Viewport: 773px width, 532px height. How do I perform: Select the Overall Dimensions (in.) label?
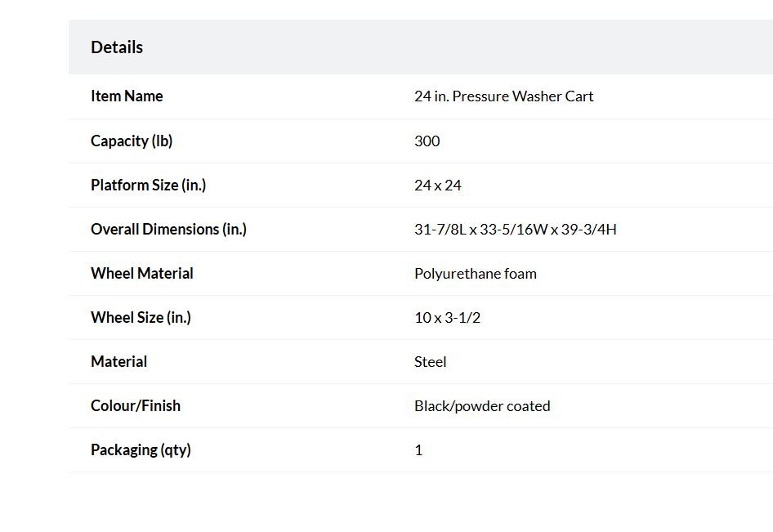coord(168,230)
